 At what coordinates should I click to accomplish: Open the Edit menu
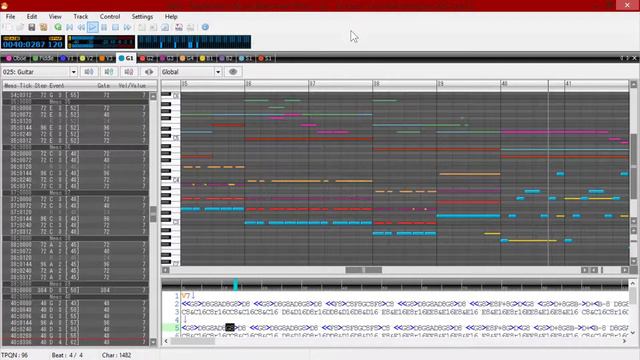point(32,16)
